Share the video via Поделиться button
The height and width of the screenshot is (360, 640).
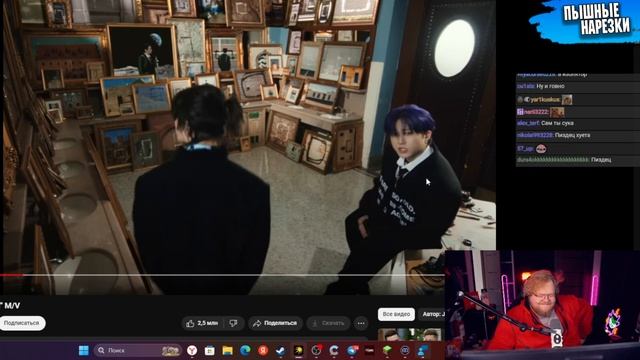[x=276, y=323]
